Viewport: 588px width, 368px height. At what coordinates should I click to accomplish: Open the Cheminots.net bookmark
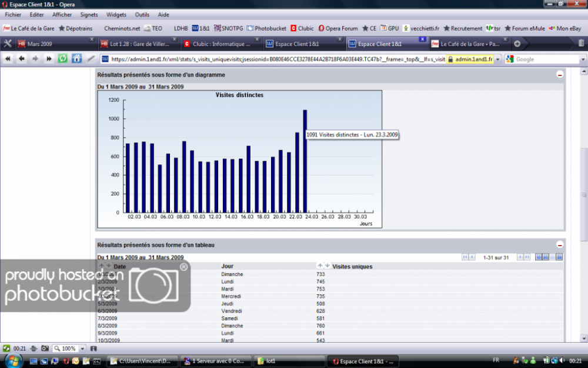click(122, 28)
